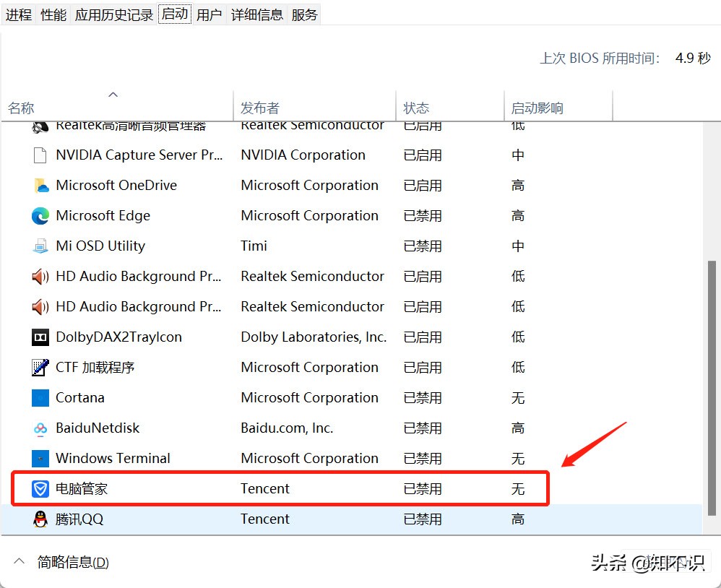This screenshot has height=588, width=721.
Task: Click the Windows Terminal icon
Action: pos(40,458)
